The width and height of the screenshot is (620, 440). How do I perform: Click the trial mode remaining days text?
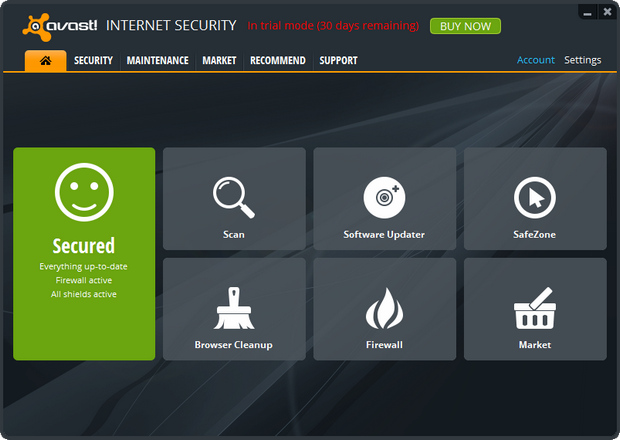click(x=333, y=26)
